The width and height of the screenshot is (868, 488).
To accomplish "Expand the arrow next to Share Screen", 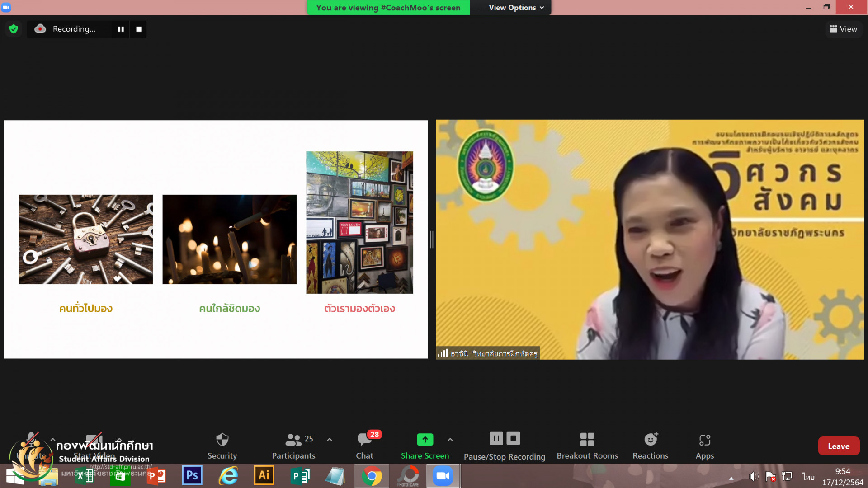I will click(450, 440).
